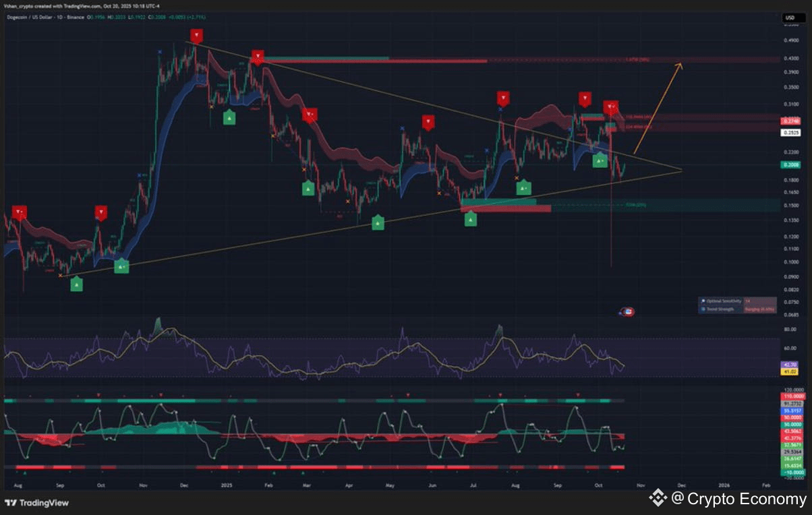Click the Jun label on time axis
This screenshot has height=515, width=812.
(432, 485)
